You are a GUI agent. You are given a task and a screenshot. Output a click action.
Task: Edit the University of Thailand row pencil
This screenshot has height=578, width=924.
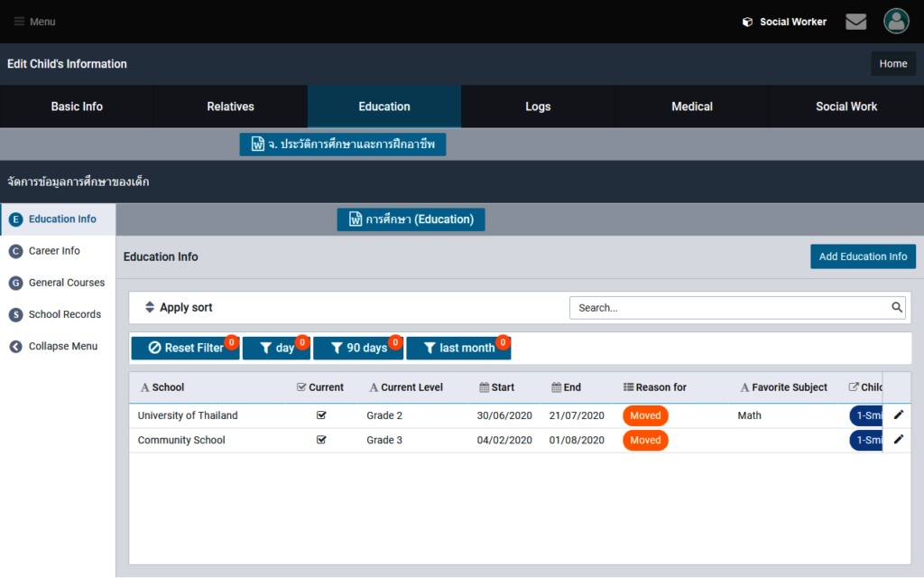[898, 415]
